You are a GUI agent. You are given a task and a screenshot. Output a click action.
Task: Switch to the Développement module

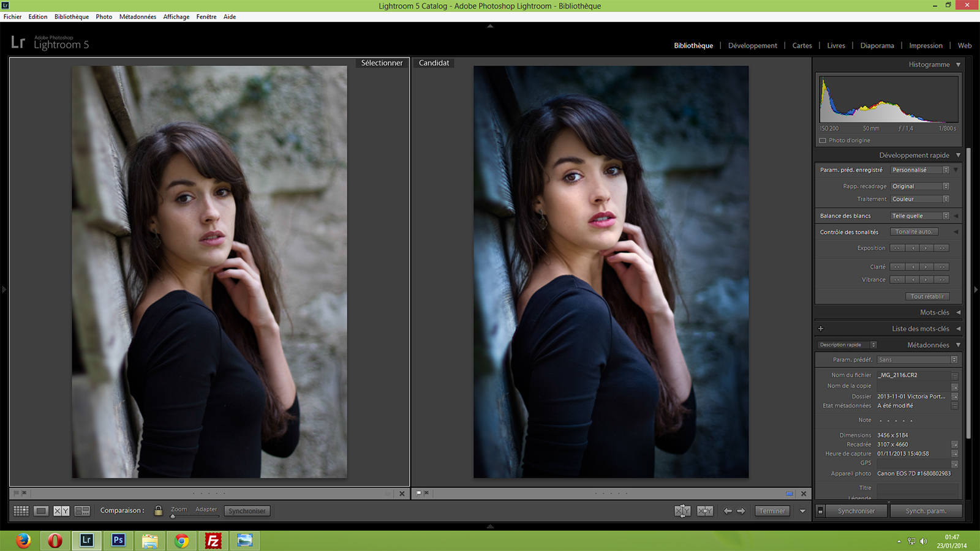coord(752,46)
